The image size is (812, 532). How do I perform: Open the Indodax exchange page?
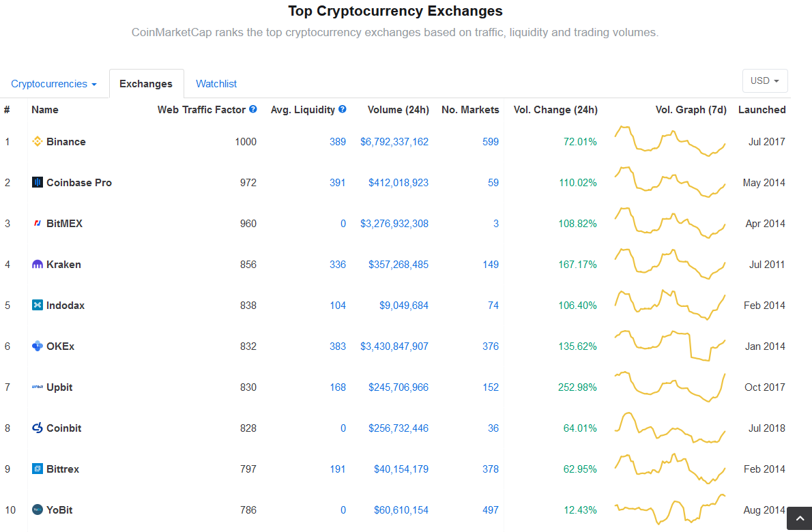pos(66,306)
